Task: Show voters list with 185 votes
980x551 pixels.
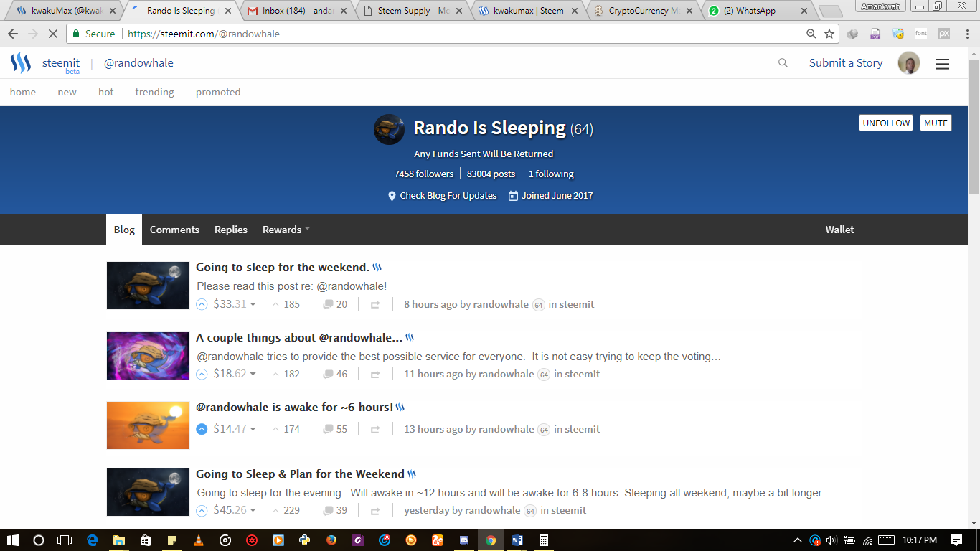Action: pos(286,304)
